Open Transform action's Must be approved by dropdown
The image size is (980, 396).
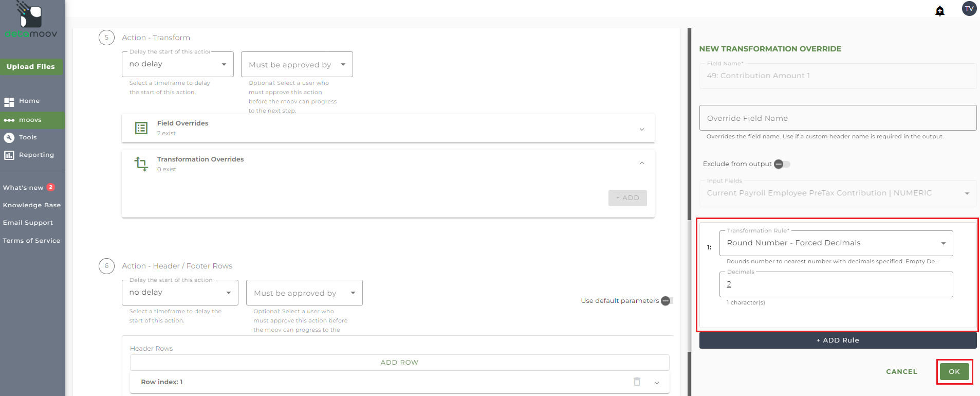[297, 65]
